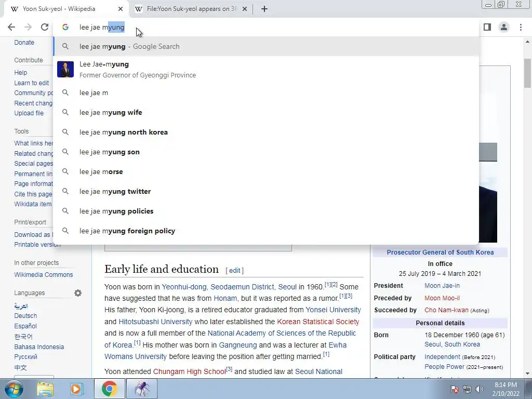Follow the Seodaemun District link

click(242, 287)
